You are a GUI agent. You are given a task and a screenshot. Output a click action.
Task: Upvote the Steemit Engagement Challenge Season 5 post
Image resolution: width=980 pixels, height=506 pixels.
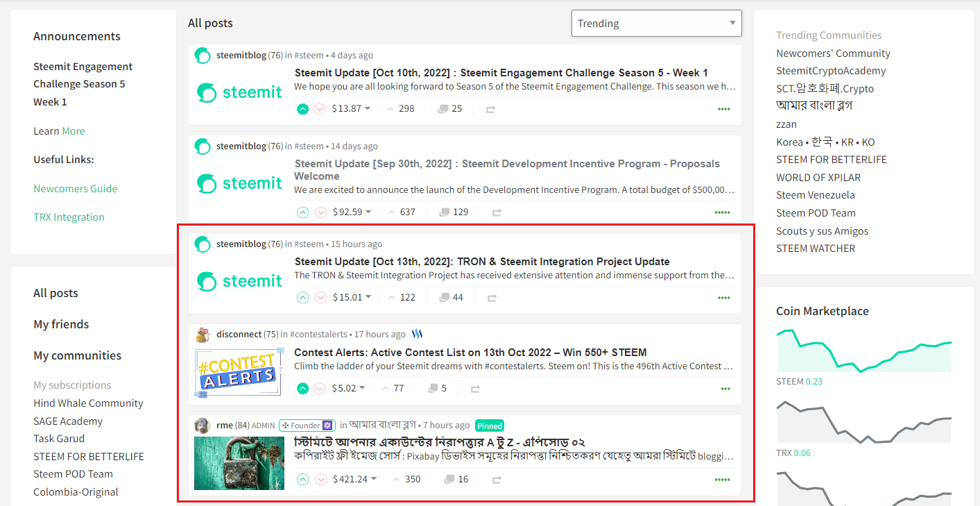pyautogui.click(x=302, y=109)
